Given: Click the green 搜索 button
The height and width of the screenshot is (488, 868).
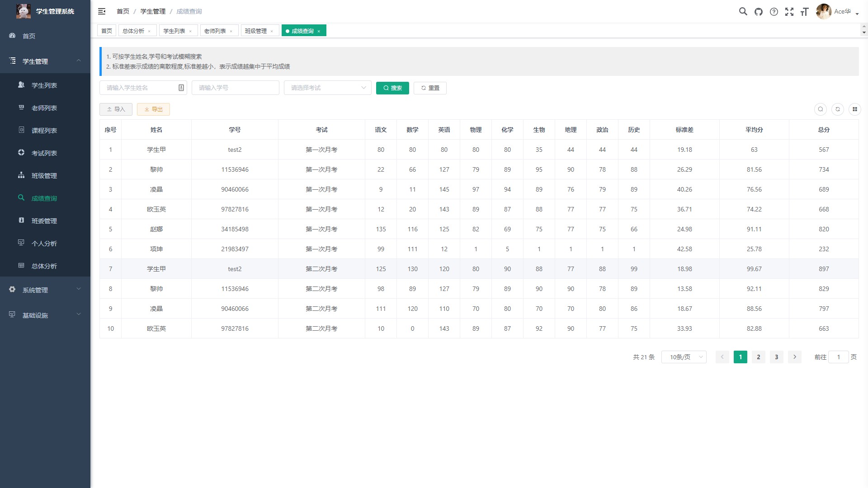Looking at the screenshot, I should click(392, 88).
